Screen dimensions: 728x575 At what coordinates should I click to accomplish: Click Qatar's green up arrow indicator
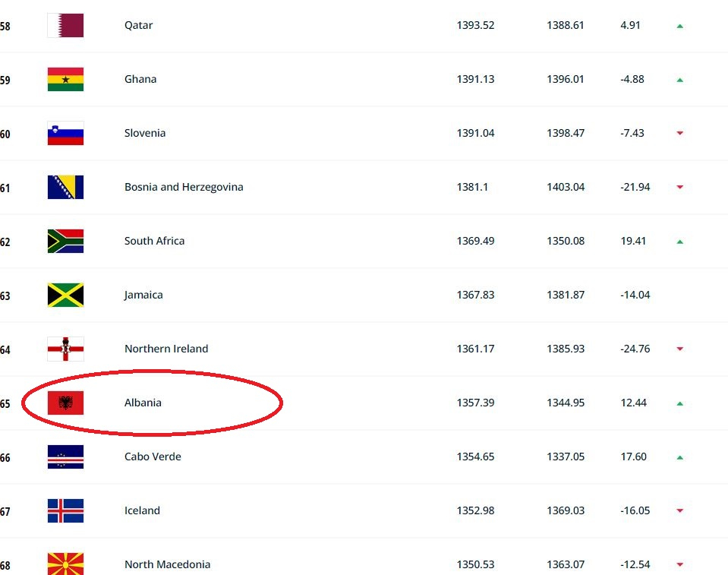[679, 26]
